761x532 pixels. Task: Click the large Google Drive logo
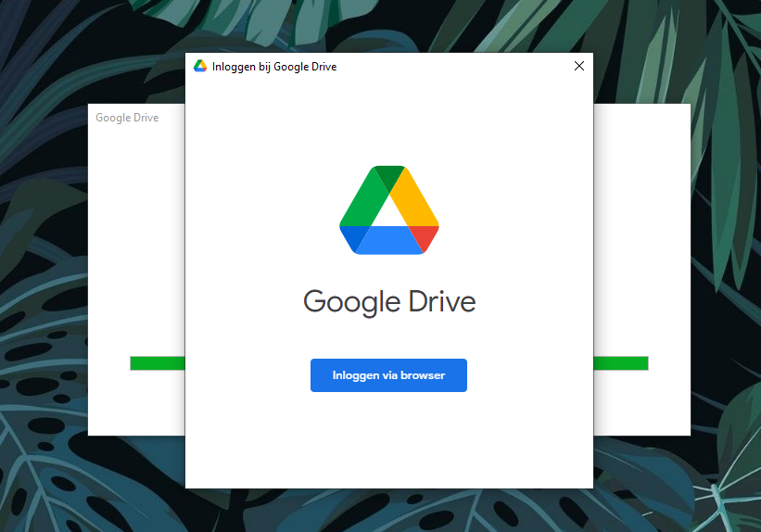pyautogui.click(x=389, y=209)
